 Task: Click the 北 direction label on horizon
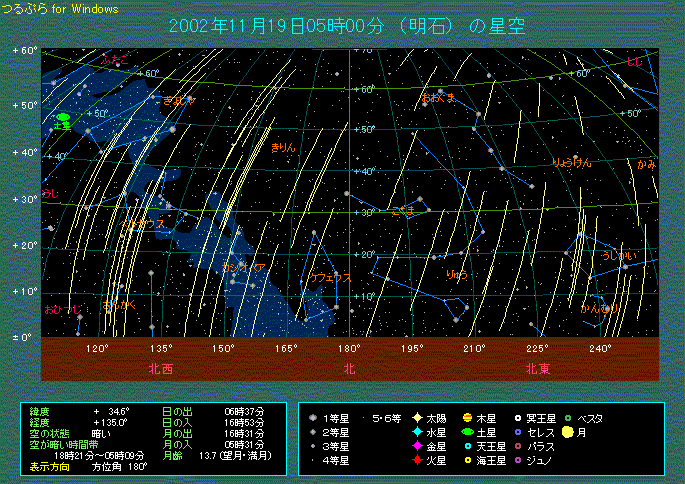tap(349, 368)
